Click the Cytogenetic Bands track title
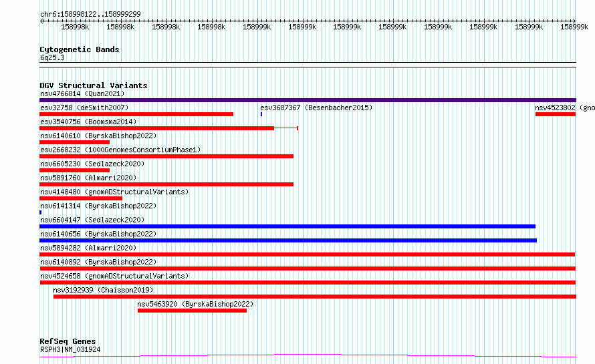This screenshot has height=364, width=595. [x=80, y=49]
